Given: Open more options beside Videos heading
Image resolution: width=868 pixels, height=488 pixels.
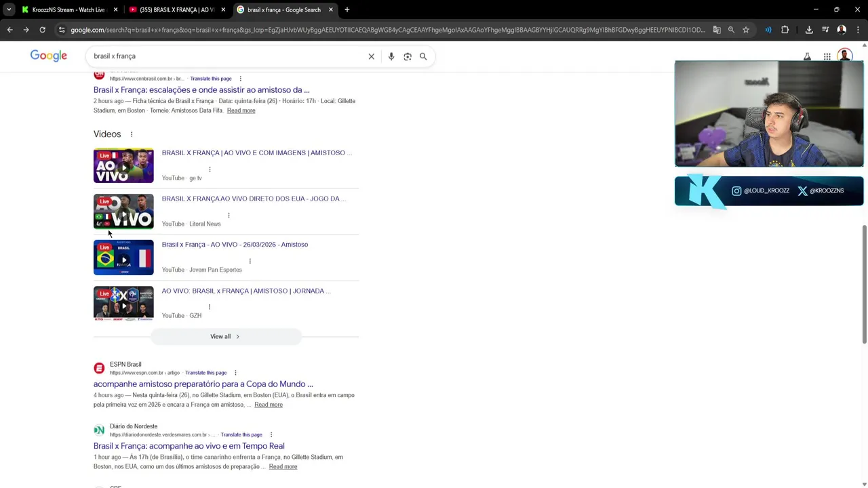Looking at the screenshot, I should tap(132, 134).
